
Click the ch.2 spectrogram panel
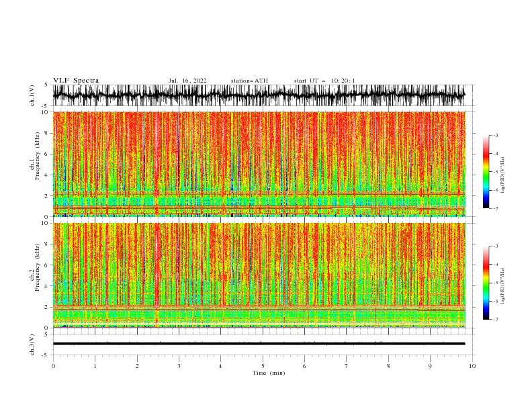259,275
